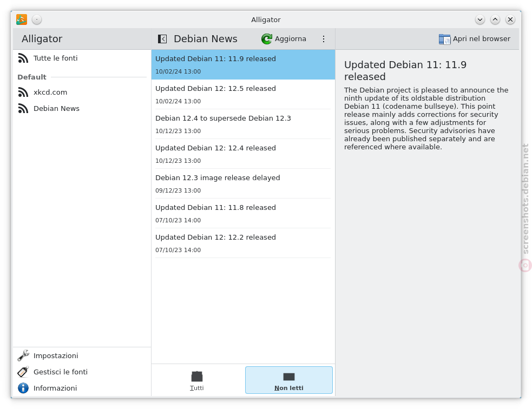Refresh feed with Aggiorna label
Screen dimensions: 532x409
(x=291, y=39)
